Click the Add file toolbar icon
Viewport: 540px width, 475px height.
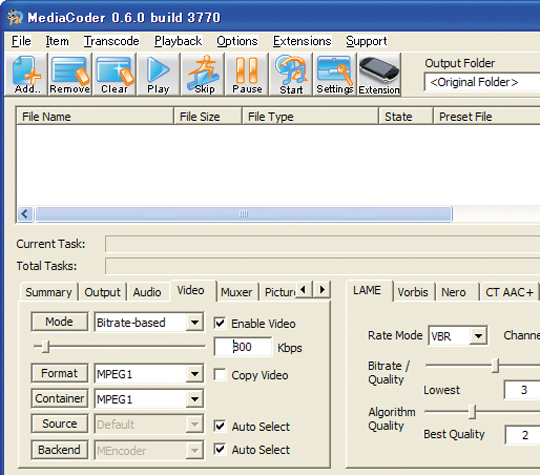pos(26,74)
